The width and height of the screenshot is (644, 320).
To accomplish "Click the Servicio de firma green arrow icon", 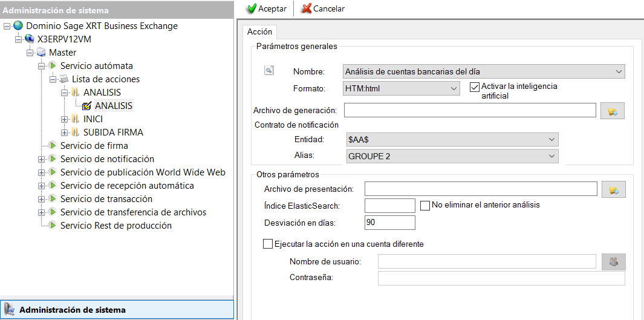I will [x=53, y=146].
